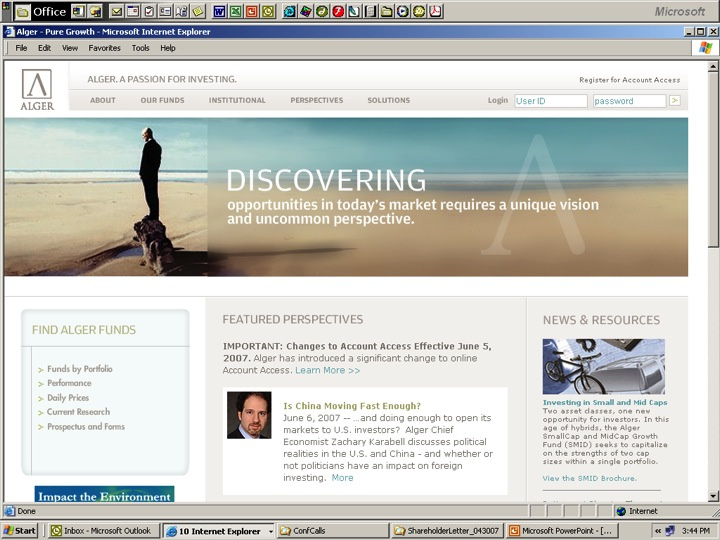Click the Internet zone globe in status bar
Screen dimensions: 720x540
coord(621,511)
